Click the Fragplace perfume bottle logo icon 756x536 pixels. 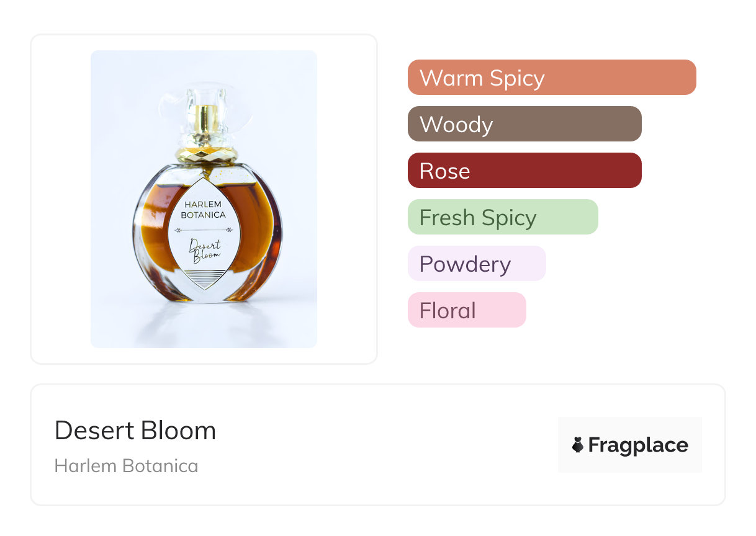pyautogui.click(x=578, y=445)
